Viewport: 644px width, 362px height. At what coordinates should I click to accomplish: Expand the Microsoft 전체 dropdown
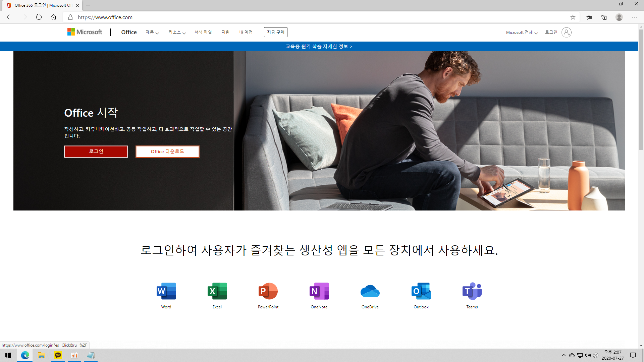(x=522, y=33)
